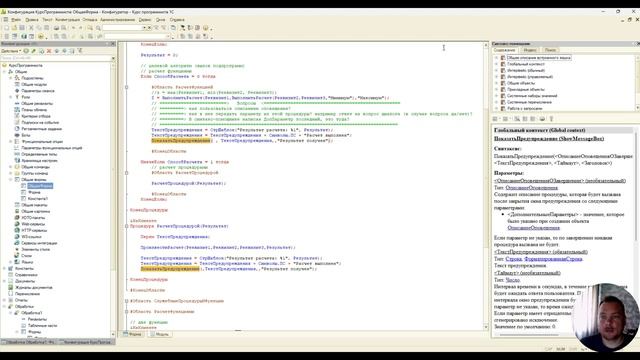640x360 pixels.
Task: Open the Справка menu
Action: click(177, 20)
